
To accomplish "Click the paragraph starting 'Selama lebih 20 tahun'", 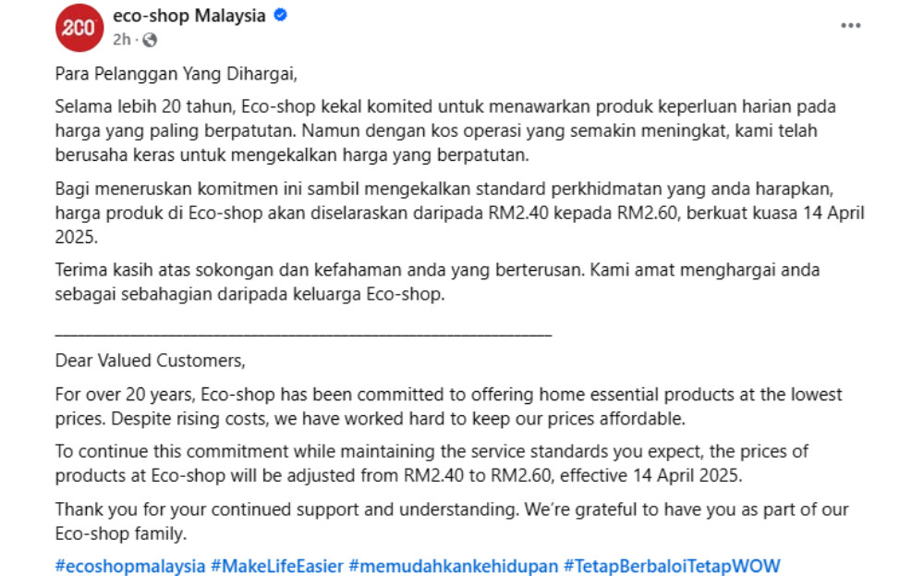I will [x=445, y=130].
